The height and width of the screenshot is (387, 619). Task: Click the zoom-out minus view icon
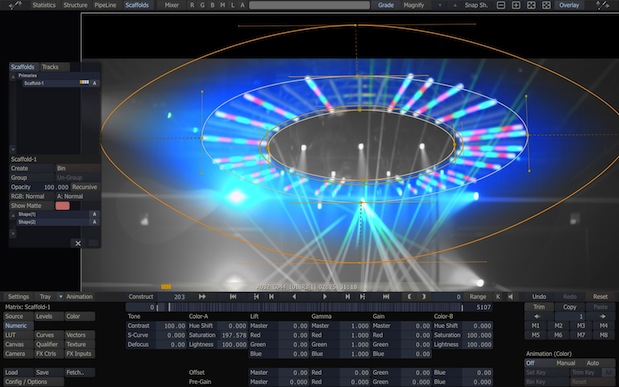pyautogui.click(x=501, y=5)
